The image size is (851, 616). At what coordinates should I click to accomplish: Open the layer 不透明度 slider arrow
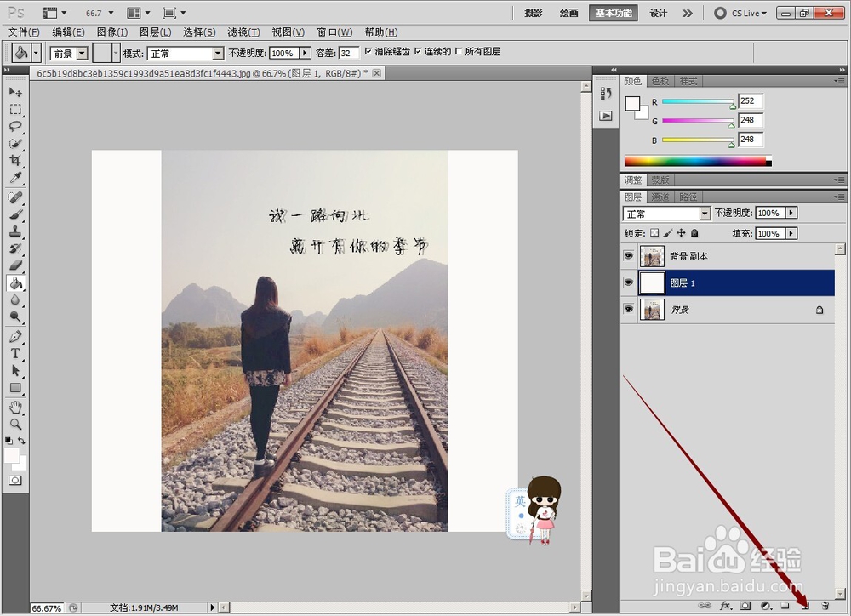click(x=791, y=214)
